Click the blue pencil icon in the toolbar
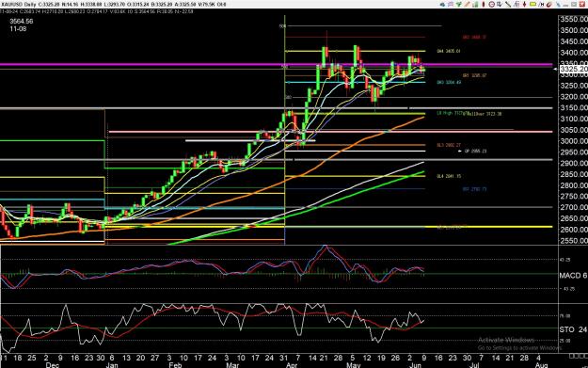Screen dimensions: 588x368 point(558,4)
